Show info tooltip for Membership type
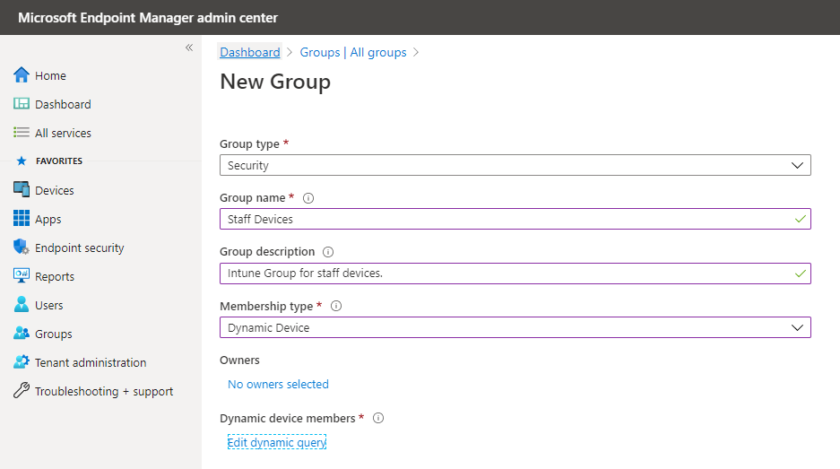This screenshot has height=469, width=840. click(336, 306)
